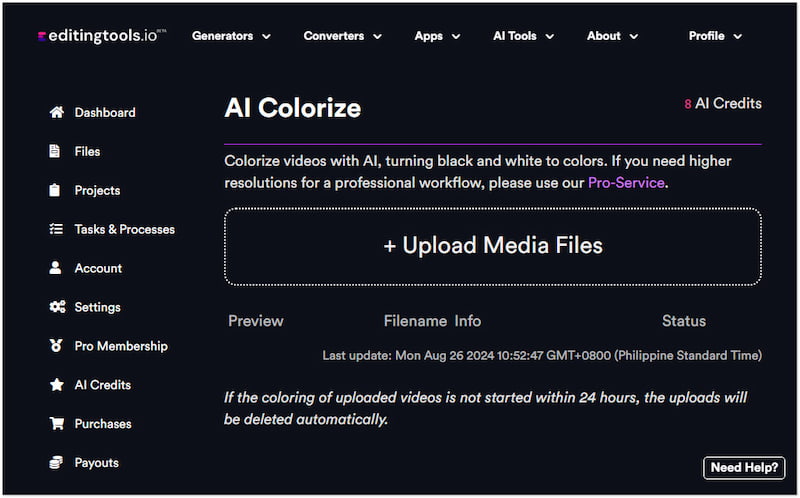Click the Settings gears icon
The height and width of the screenshot is (498, 800).
tap(57, 308)
